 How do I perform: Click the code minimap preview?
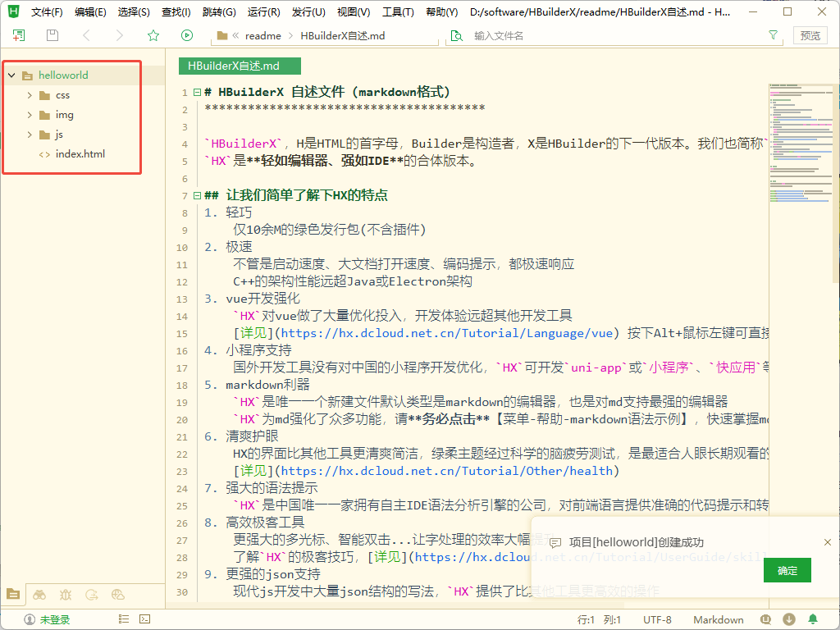coord(801,144)
